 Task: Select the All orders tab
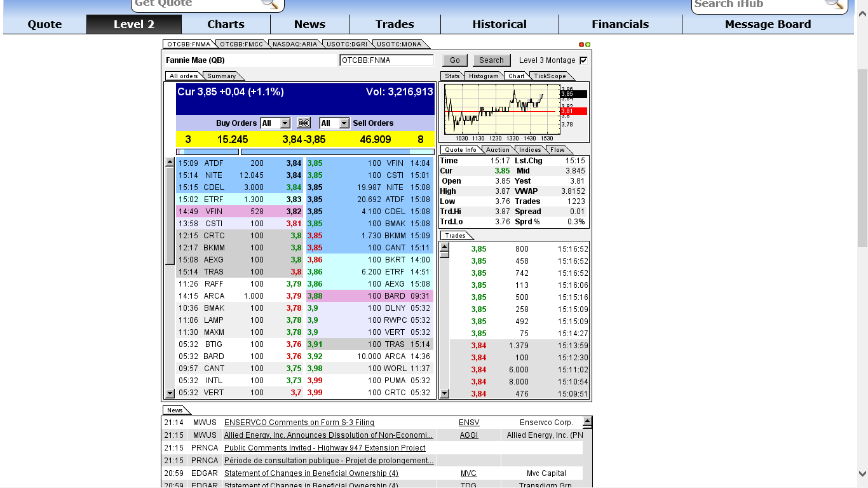click(184, 76)
